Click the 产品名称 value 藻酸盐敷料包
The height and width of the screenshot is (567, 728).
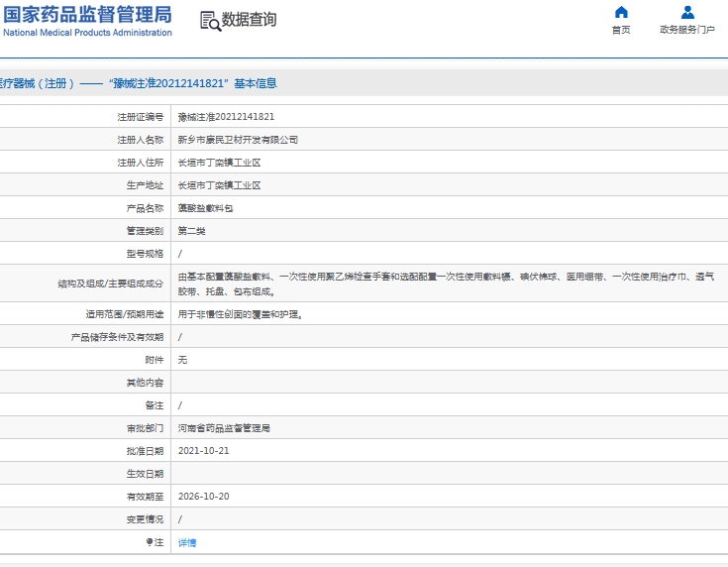(205, 208)
